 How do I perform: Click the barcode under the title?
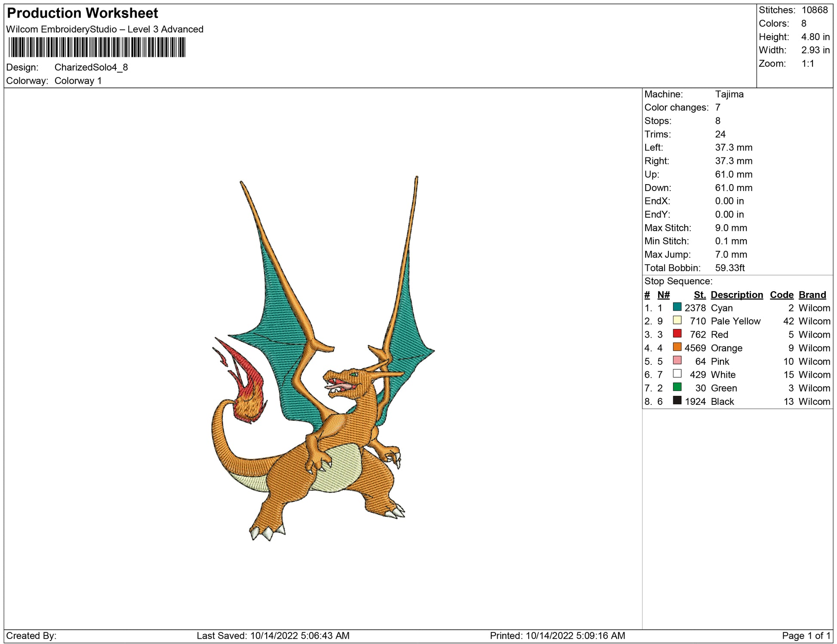pyautogui.click(x=97, y=47)
